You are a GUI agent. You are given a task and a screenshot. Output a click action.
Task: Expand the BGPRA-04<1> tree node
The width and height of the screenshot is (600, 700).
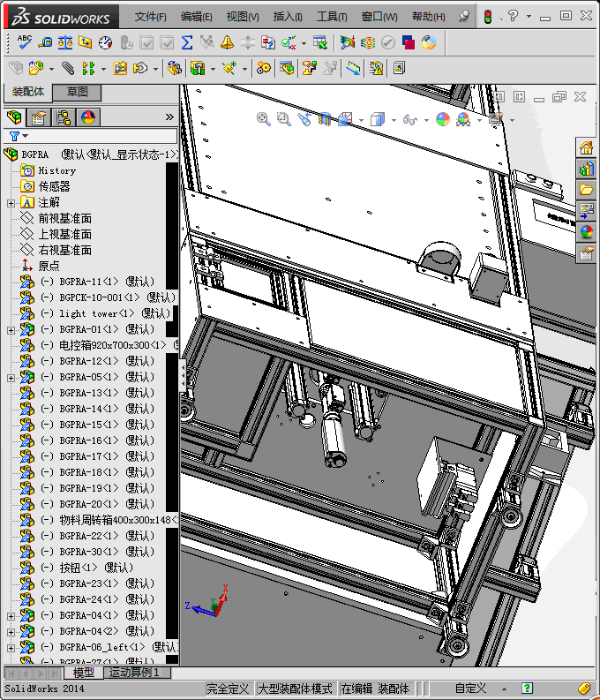pos(11,616)
